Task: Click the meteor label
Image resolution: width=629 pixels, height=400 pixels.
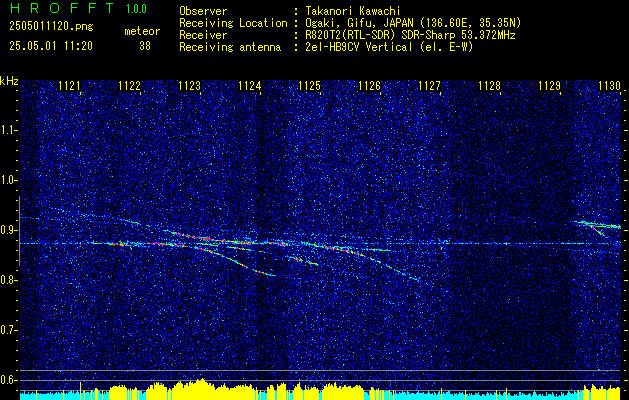Action: pyautogui.click(x=142, y=31)
